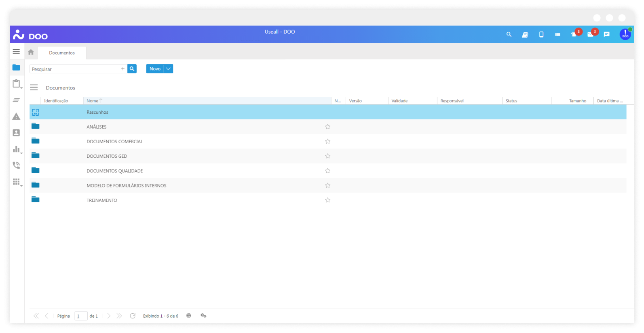Click the print icon in footer
The image size is (644, 333).
coord(189,316)
